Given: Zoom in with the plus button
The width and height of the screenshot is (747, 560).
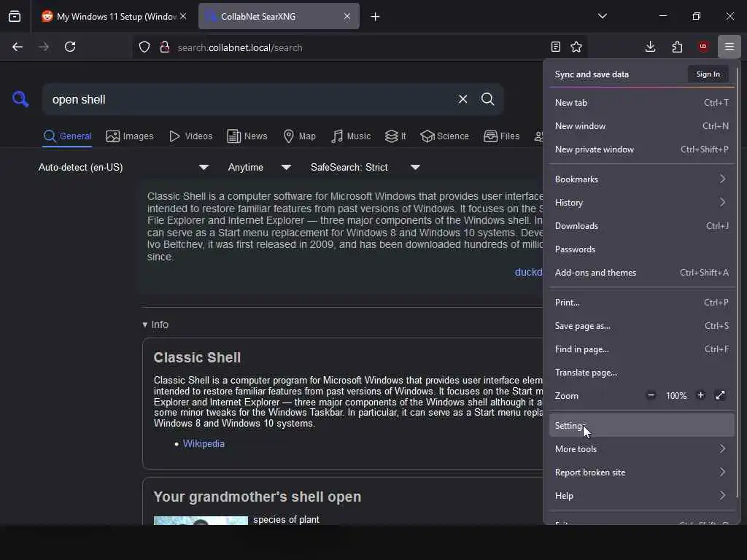Looking at the screenshot, I should tap(701, 395).
